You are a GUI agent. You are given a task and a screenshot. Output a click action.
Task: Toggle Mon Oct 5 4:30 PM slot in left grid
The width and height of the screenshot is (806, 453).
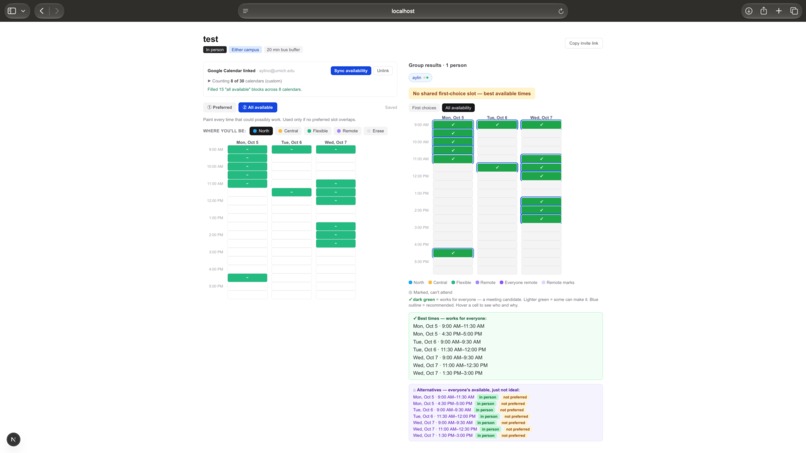point(247,278)
